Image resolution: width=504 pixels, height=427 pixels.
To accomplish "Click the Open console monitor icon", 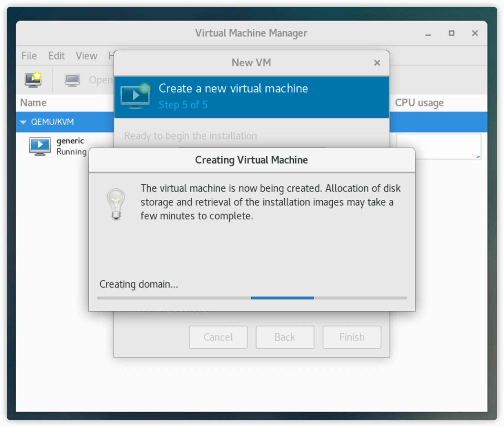I will click(72, 80).
